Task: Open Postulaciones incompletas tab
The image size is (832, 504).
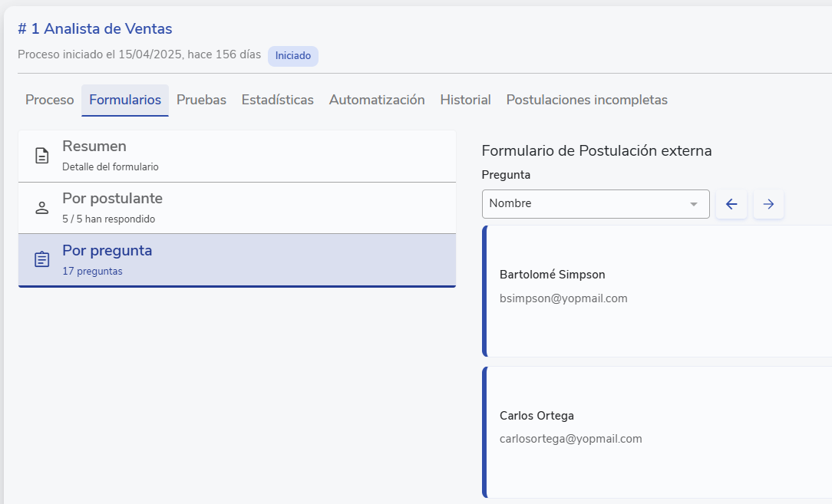Action: pos(586,100)
